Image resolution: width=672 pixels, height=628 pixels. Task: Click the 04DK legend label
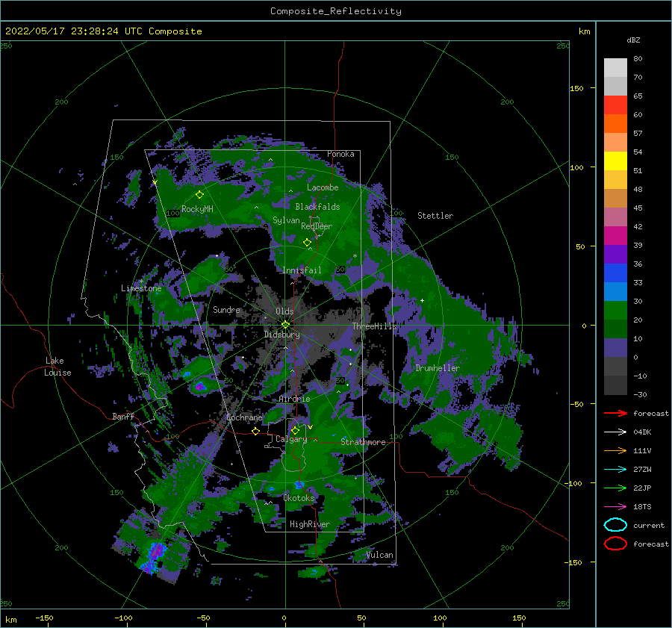click(x=642, y=432)
